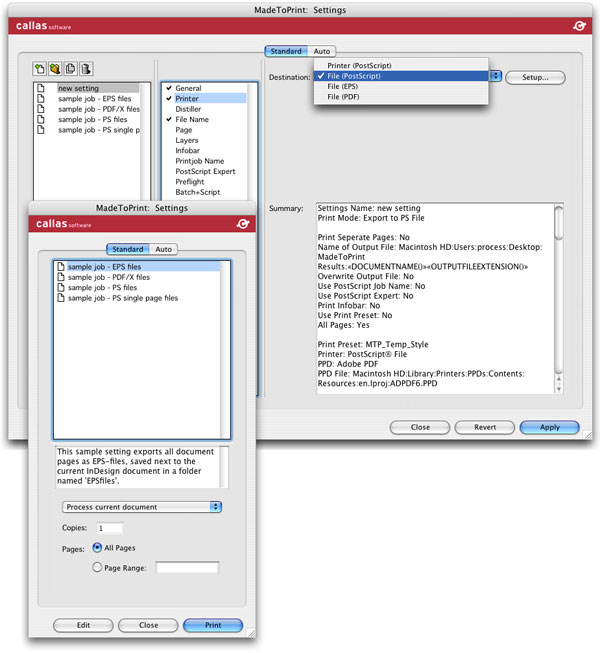Click Close button in large Settings window

(420, 427)
